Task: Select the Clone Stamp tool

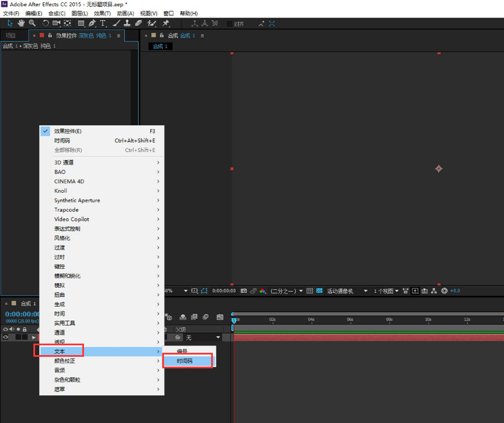Action: [x=127, y=23]
